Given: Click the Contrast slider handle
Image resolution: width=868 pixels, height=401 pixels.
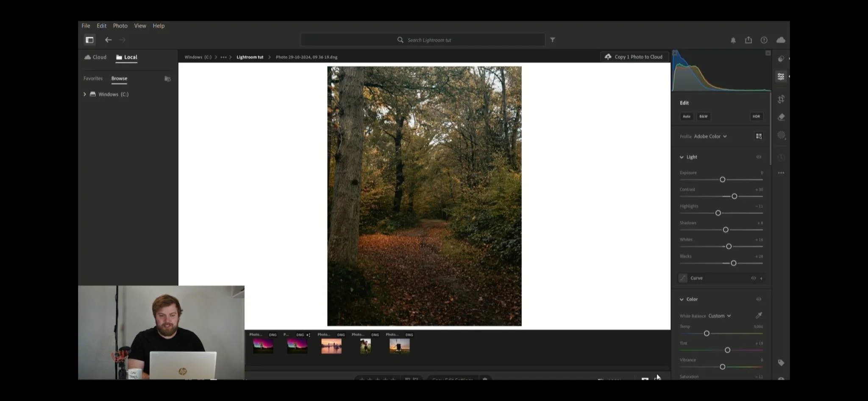Looking at the screenshot, I should click(734, 196).
